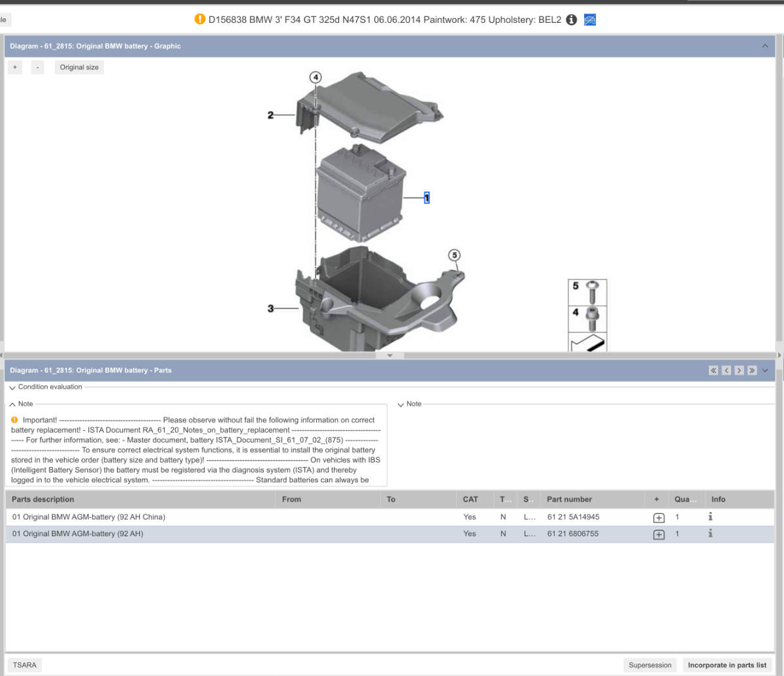Click the Supersession button
Viewport: 784px width, 676px height.
click(650, 665)
